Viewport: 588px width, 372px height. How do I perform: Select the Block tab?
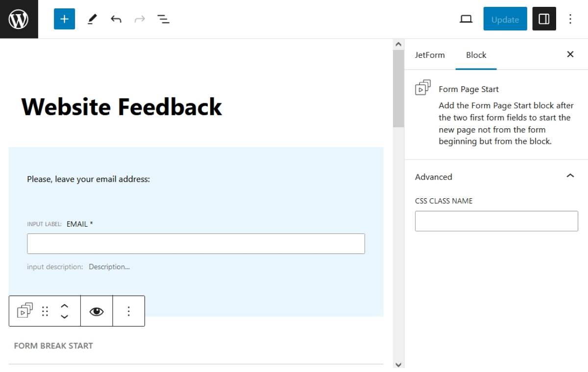(476, 55)
